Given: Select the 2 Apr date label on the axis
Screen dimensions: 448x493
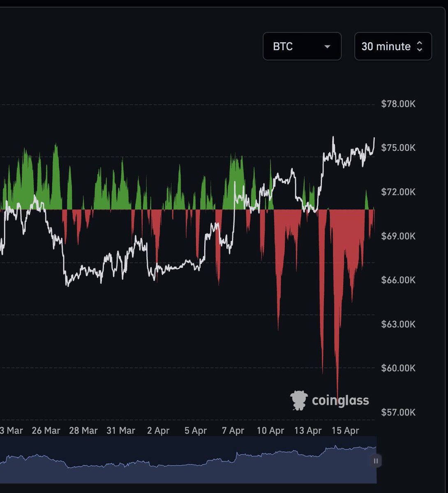Looking at the screenshot, I should tap(159, 431).
